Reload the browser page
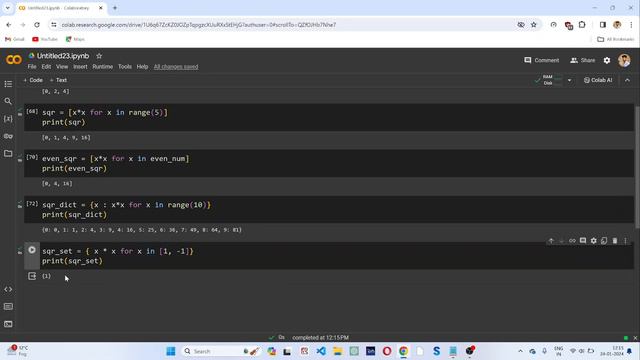Viewport: 640px width, 360px height. coord(37,25)
